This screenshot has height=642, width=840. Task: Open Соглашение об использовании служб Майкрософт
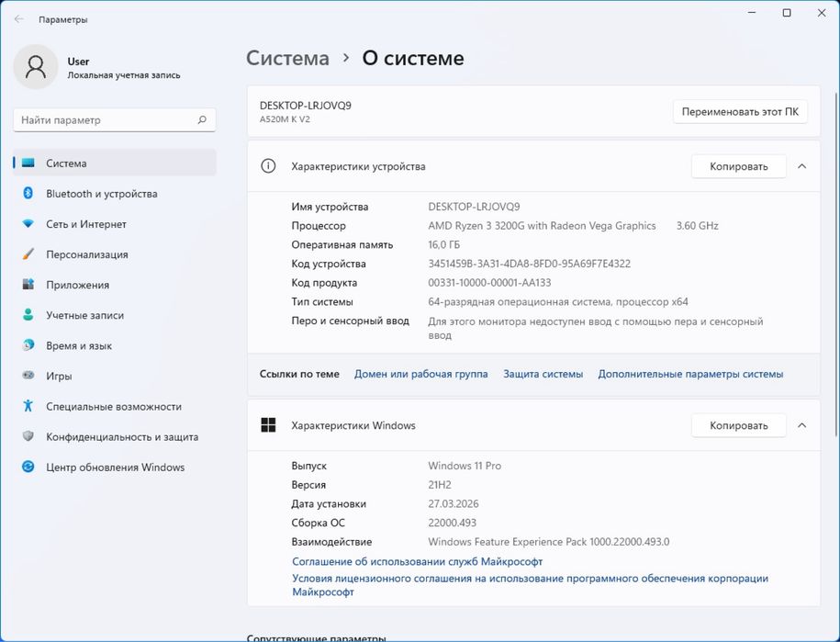418,561
